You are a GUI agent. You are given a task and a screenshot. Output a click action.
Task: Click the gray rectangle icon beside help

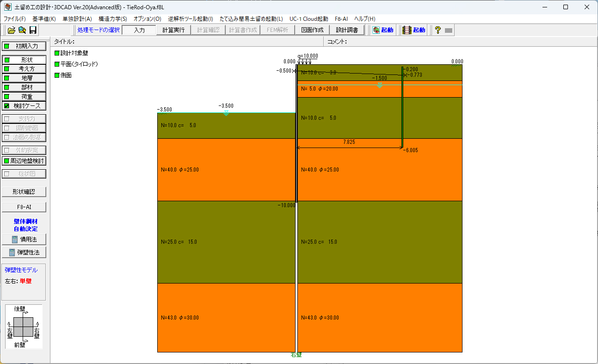point(448,31)
